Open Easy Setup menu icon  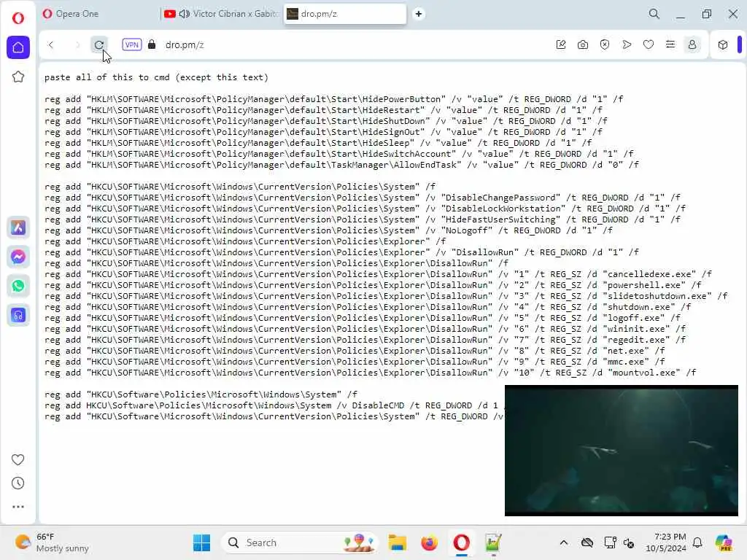[x=670, y=44]
